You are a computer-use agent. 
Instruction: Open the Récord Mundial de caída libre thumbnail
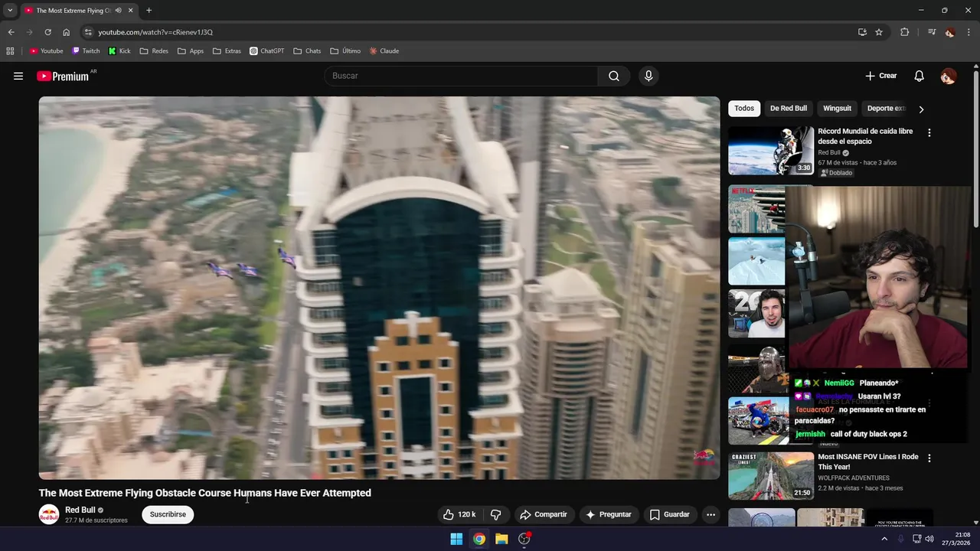[771, 151]
